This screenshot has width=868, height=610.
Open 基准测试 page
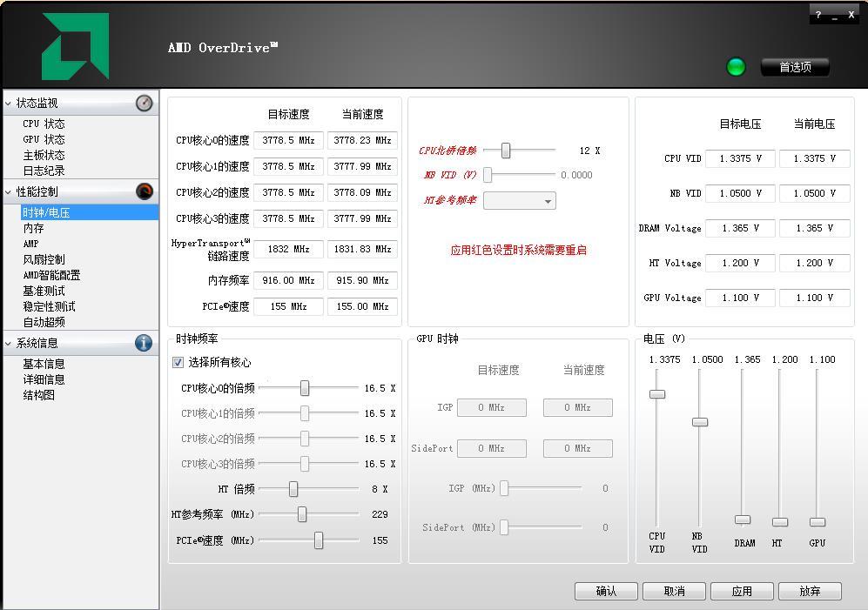pyautogui.click(x=44, y=291)
